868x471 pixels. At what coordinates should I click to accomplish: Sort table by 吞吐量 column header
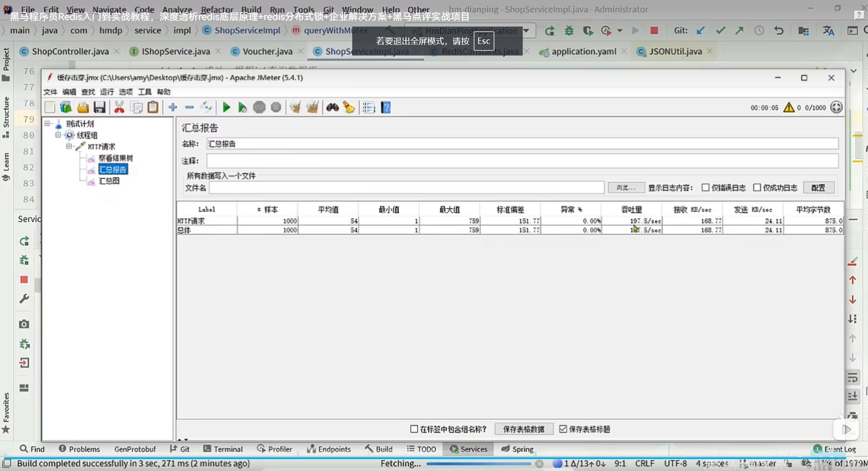(x=632, y=209)
